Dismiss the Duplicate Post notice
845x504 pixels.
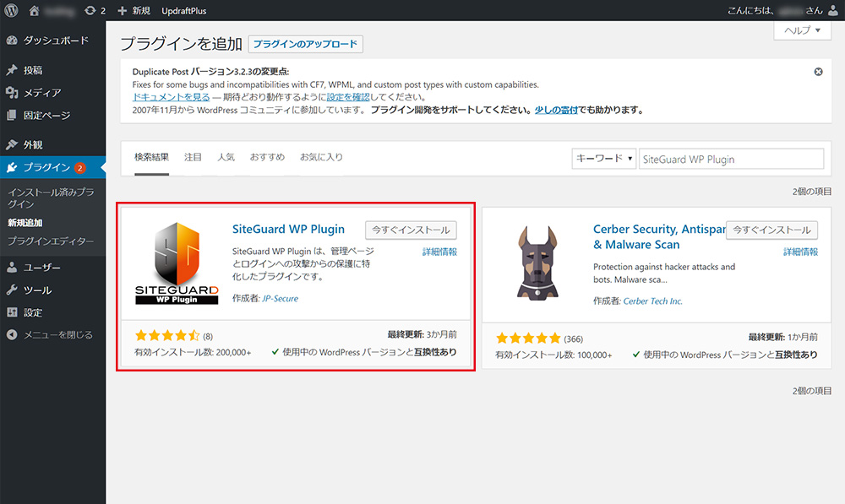click(818, 72)
